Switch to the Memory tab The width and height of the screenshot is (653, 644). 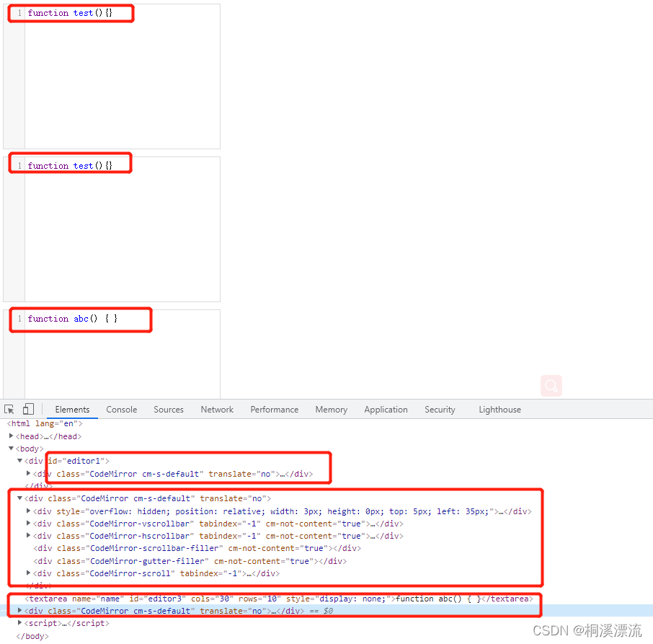(x=332, y=410)
